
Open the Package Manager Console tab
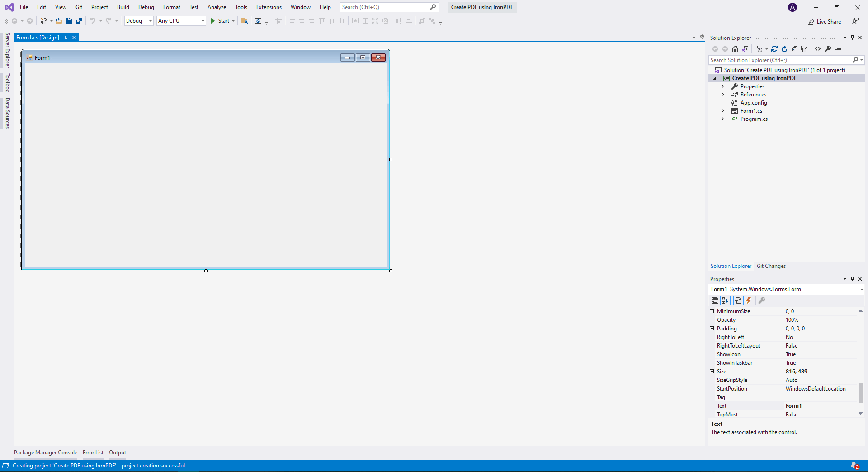pos(46,453)
